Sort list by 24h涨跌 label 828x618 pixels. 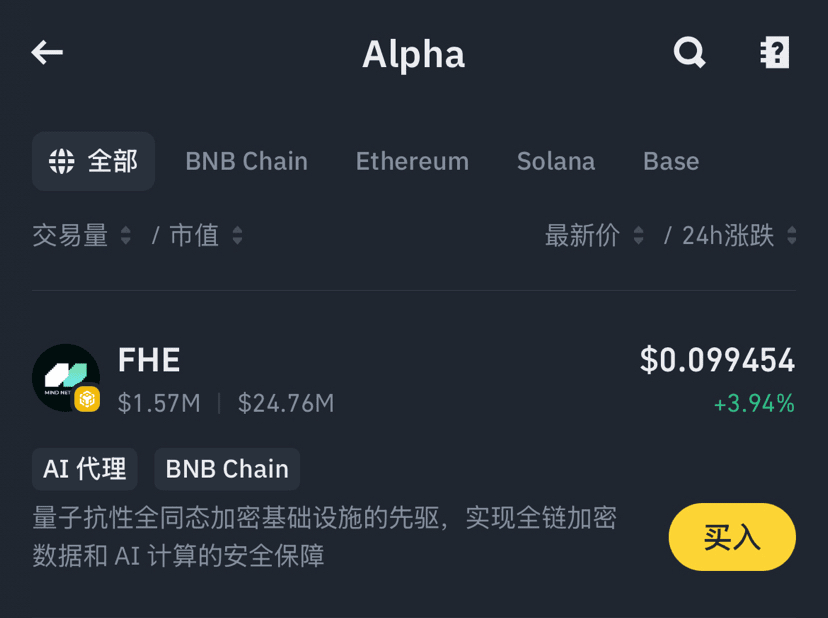[728, 235]
